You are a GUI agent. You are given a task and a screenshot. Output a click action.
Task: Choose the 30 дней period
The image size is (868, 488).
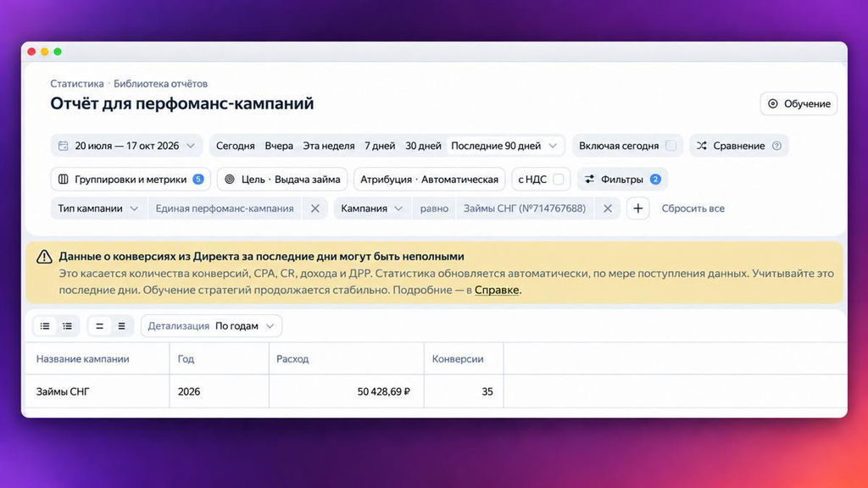tap(423, 146)
